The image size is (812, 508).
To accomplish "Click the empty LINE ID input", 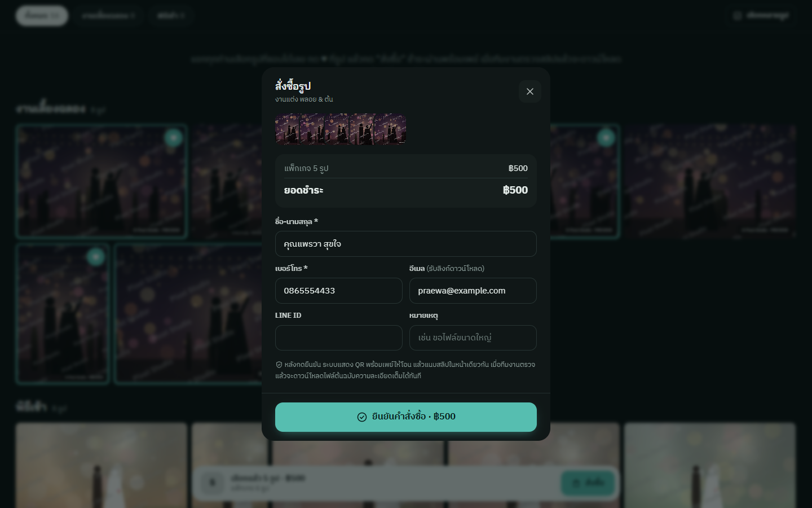I will pyautogui.click(x=339, y=338).
